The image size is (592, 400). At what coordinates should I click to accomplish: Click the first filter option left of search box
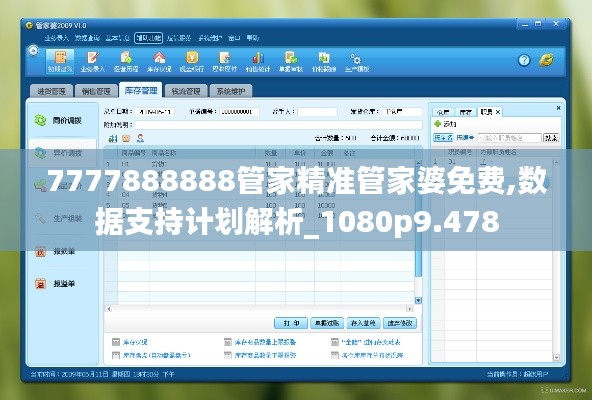pyautogui.click(x=443, y=138)
